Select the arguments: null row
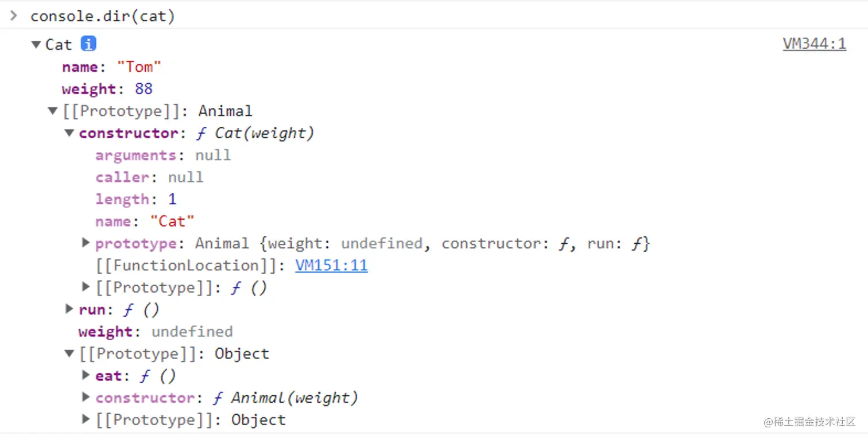 163,155
